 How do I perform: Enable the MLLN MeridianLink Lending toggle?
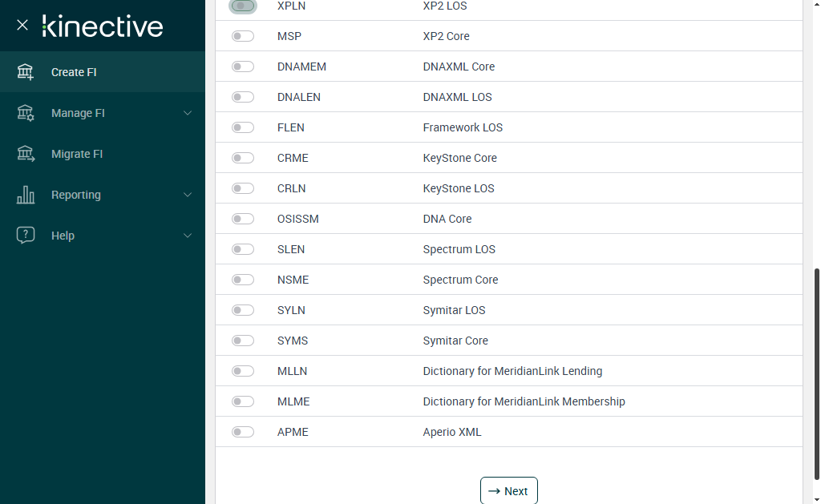[242, 370]
